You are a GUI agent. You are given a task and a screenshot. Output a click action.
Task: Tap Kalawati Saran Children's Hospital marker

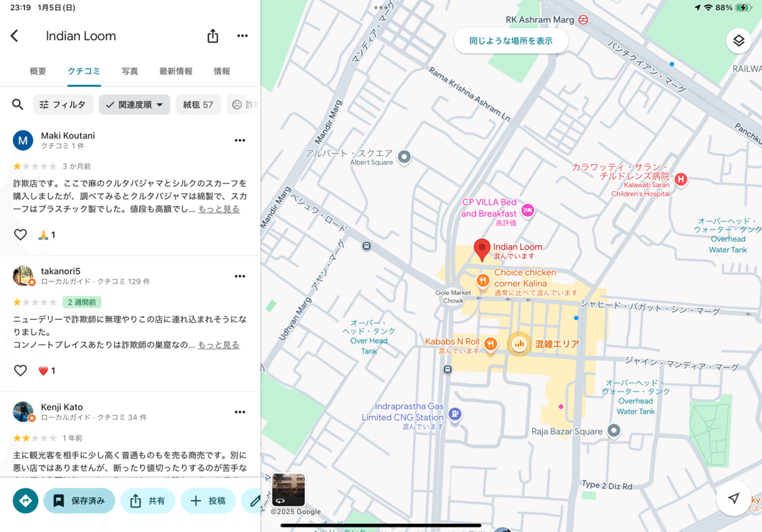(681, 180)
